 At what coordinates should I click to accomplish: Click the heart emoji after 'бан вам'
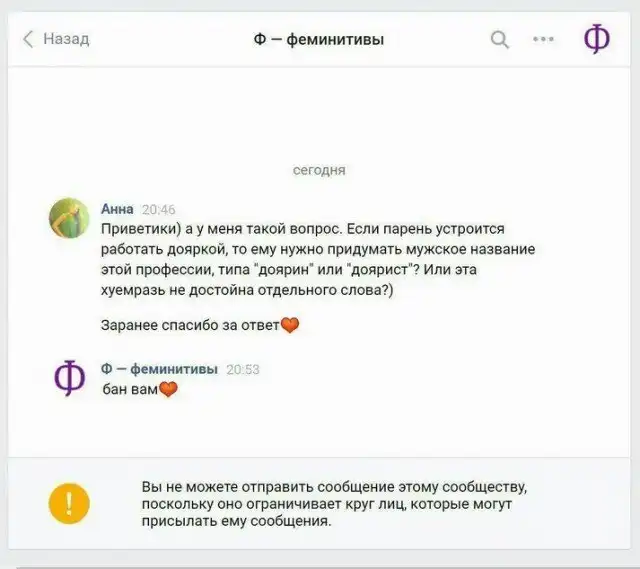(x=168, y=389)
